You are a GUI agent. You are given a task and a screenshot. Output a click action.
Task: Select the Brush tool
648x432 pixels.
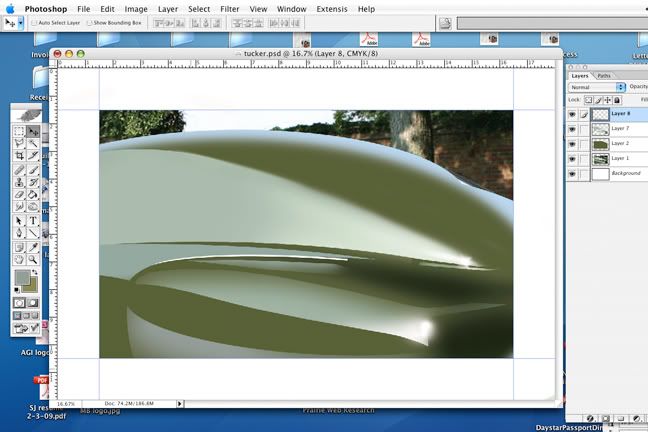[33, 169]
